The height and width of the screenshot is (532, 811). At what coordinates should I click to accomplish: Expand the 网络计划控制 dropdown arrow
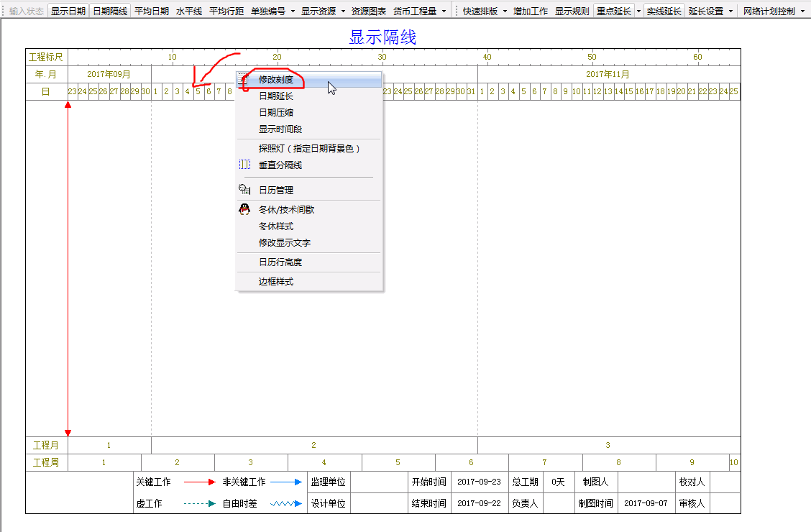(802, 12)
